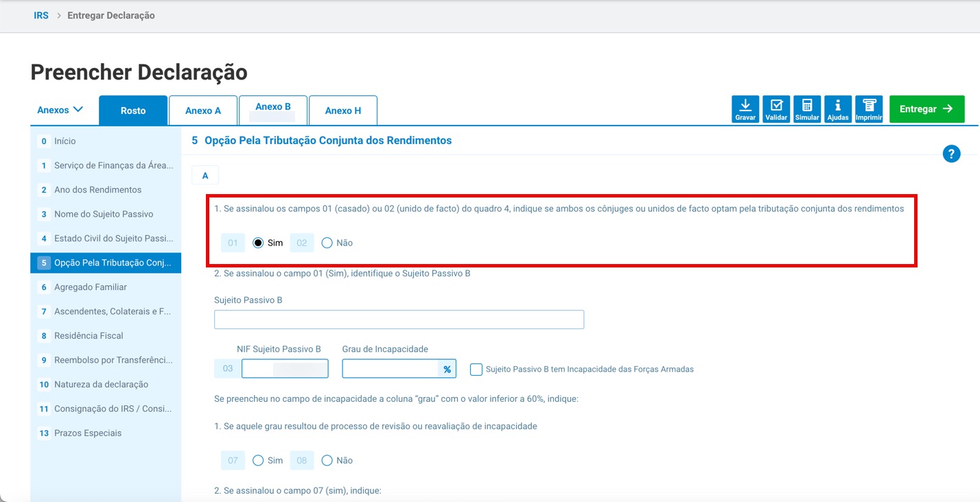Select Sim radio for field 07
Image resolution: width=980 pixels, height=502 pixels.
coord(258,460)
